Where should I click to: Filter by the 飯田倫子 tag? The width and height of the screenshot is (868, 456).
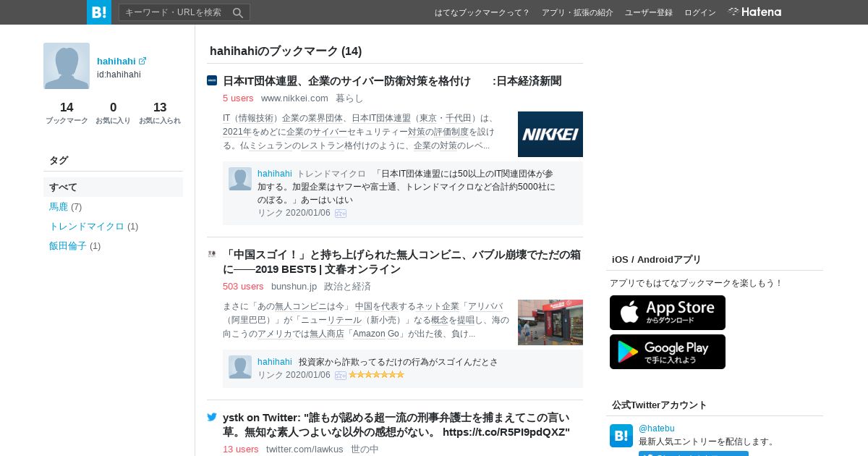tap(68, 245)
